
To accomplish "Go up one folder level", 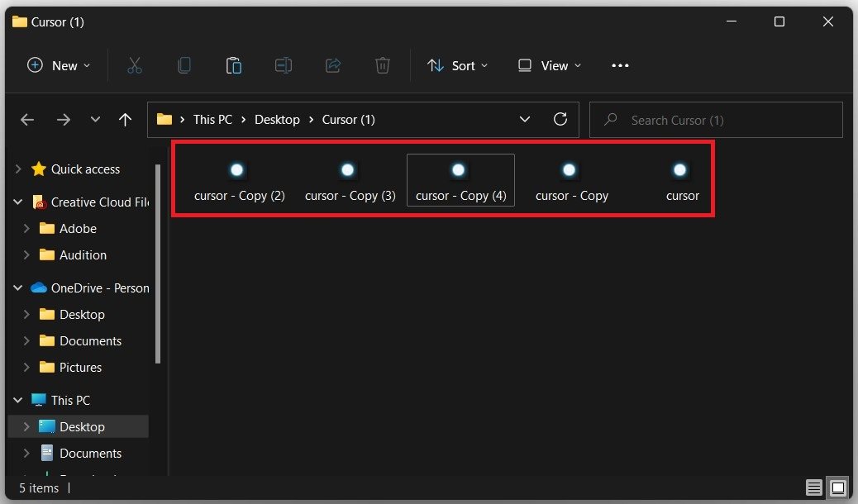I will click(x=125, y=119).
